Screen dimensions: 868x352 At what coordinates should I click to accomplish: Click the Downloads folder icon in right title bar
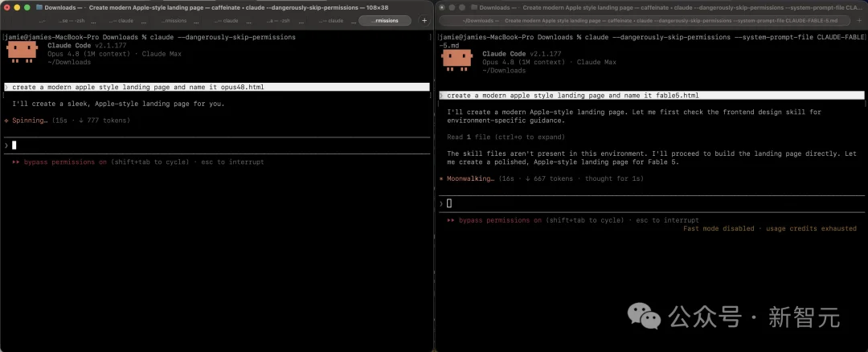tap(474, 8)
